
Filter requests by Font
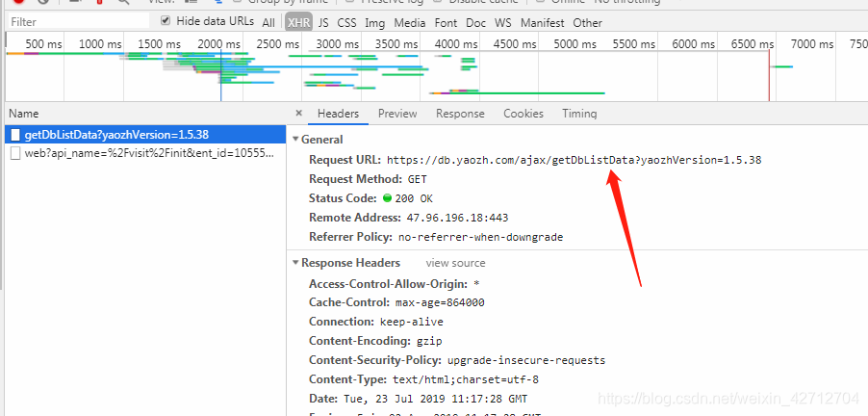446,23
